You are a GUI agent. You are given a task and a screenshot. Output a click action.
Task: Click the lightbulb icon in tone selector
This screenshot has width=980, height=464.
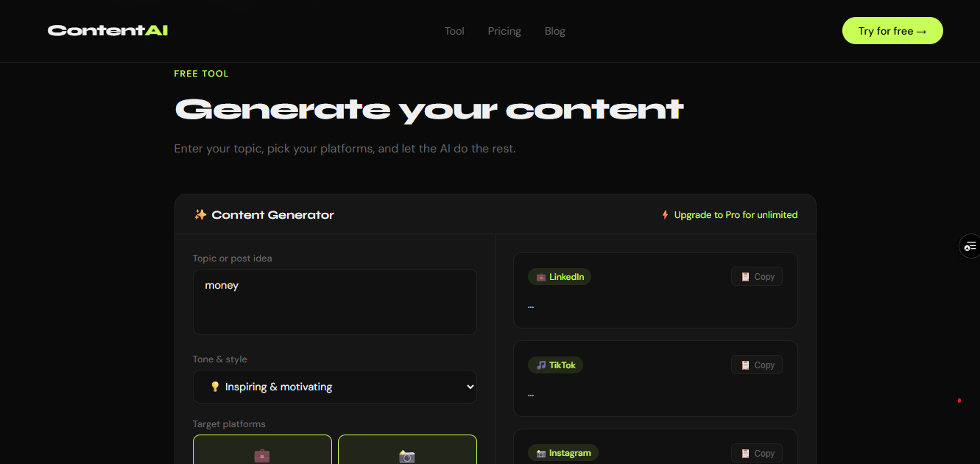click(215, 387)
